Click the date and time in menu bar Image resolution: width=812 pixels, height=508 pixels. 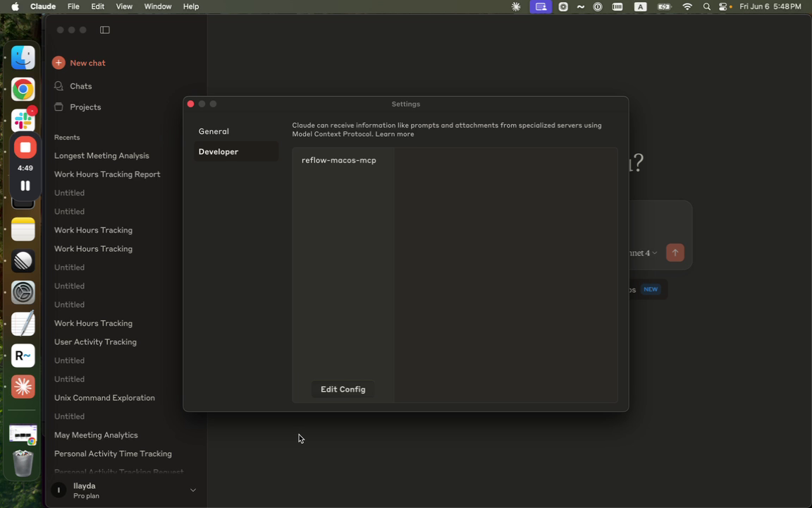[x=770, y=7]
